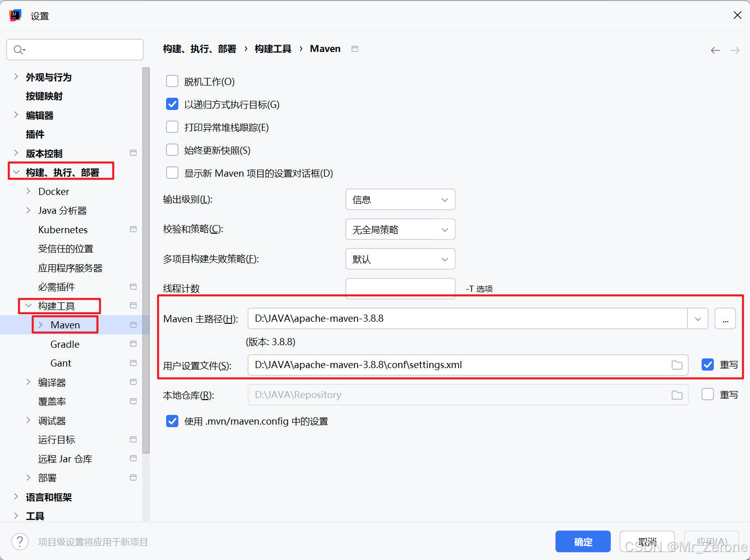Click 构建、执行、部署 in breadcrumb
Screen dimensions: 750x560
click(200, 49)
